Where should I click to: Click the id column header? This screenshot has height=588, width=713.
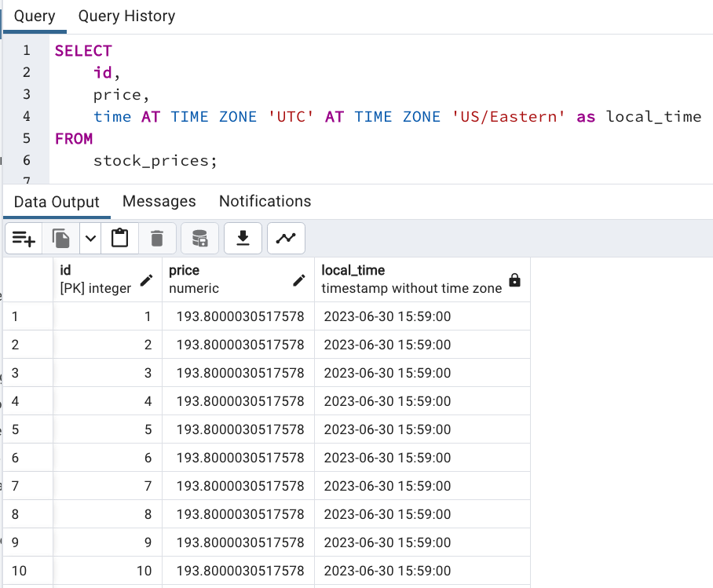point(108,279)
